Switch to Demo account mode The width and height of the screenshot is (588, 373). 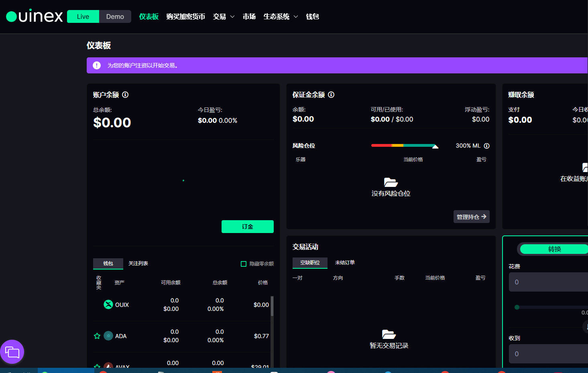pos(115,16)
